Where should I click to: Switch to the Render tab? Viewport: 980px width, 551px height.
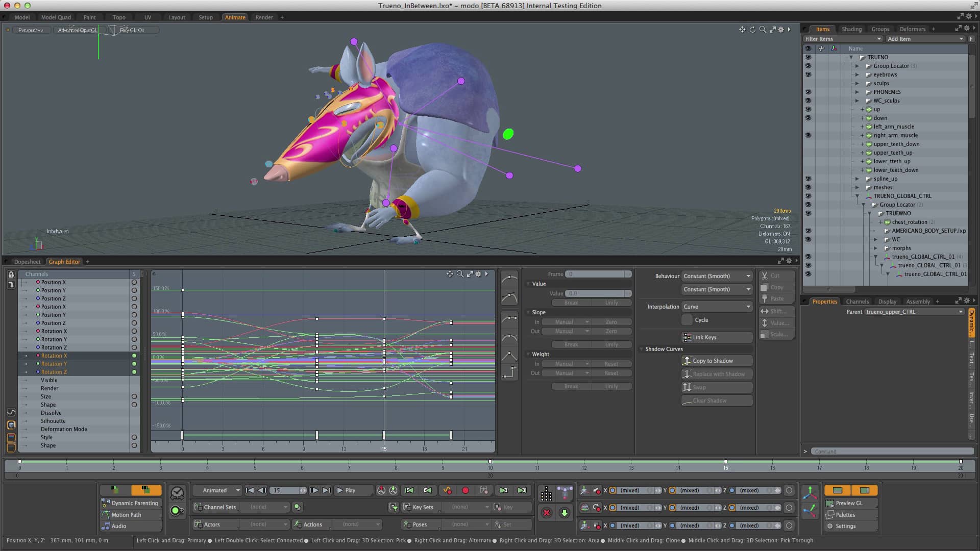(264, 17)
